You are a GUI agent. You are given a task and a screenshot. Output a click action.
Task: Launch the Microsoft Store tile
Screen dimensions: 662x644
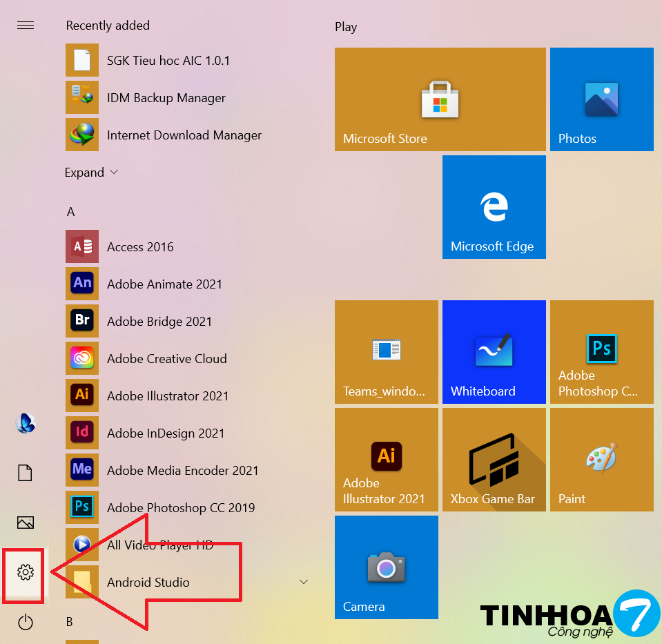pos(440,99)
